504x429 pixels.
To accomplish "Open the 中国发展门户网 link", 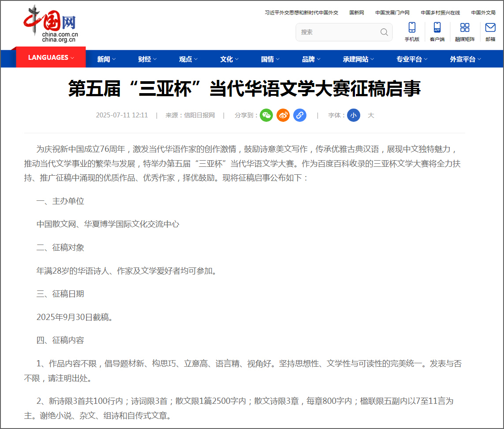I will point(392,12).
